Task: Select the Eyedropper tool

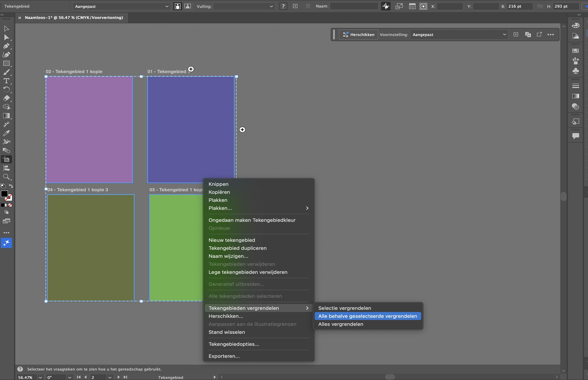Action: point(6,133)
